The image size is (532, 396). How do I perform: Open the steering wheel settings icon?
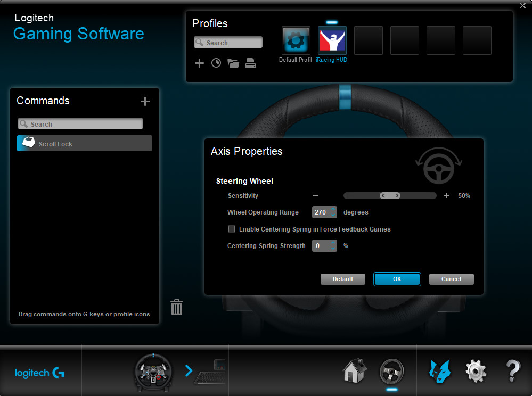pos(392,371)
